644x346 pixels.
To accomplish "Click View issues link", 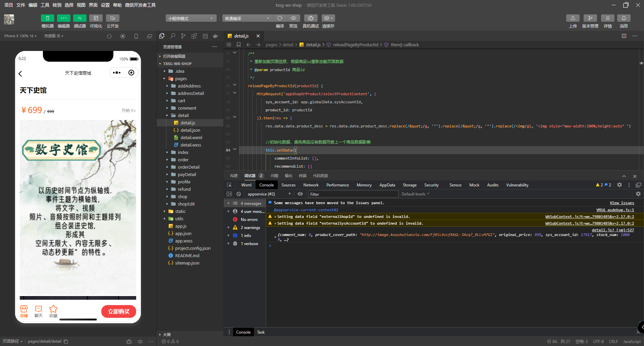I will (x=622, y=203).
